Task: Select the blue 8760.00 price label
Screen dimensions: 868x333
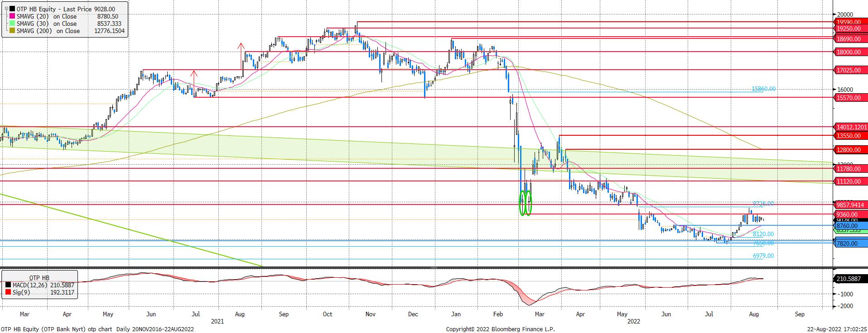Action: point(851,226)
